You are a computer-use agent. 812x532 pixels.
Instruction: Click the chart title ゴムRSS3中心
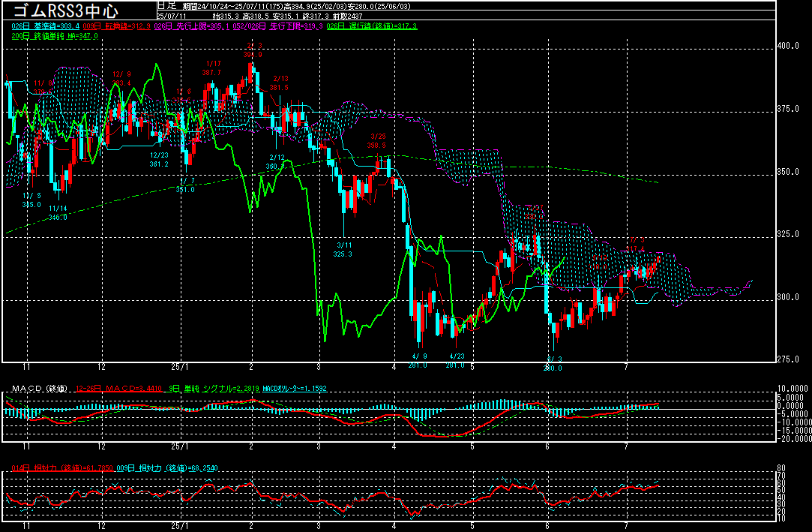pyautogui.click(x=65, y=11)
